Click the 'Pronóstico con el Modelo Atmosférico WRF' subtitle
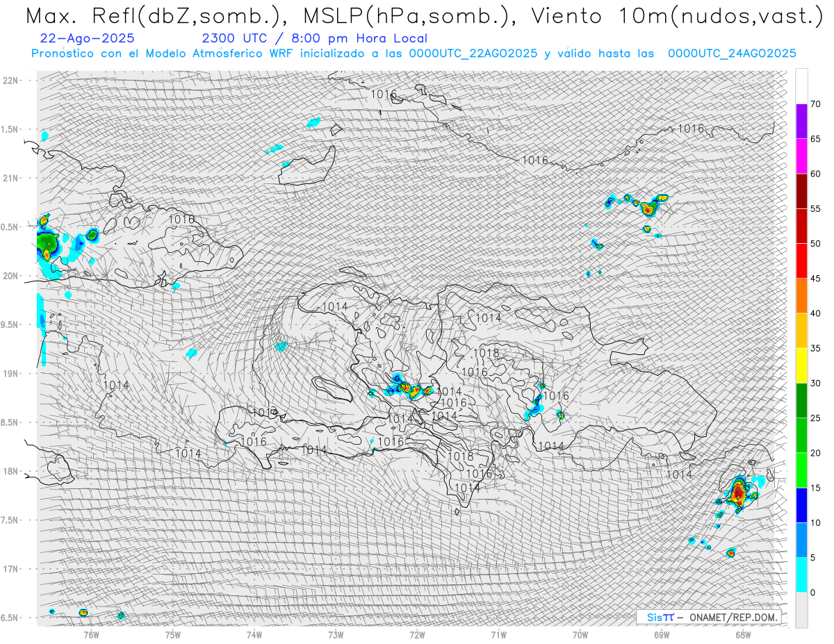834x644 pixels. 414,53
